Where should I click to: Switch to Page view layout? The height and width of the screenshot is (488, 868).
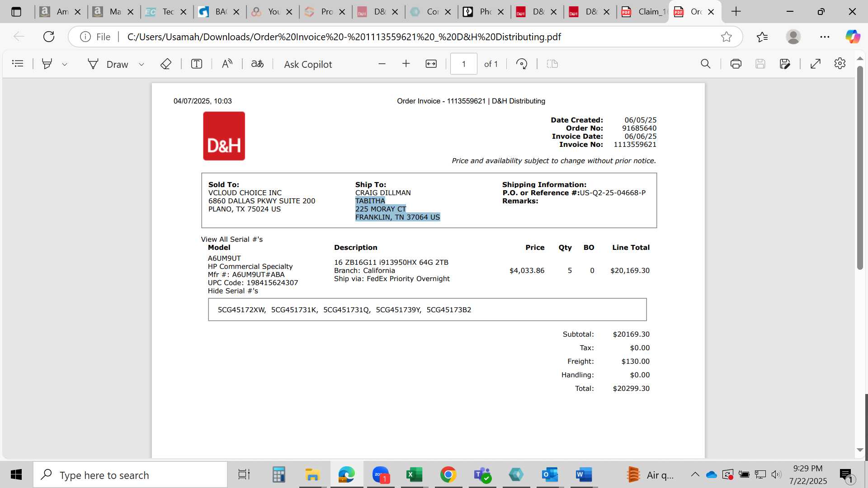point(552,64)
